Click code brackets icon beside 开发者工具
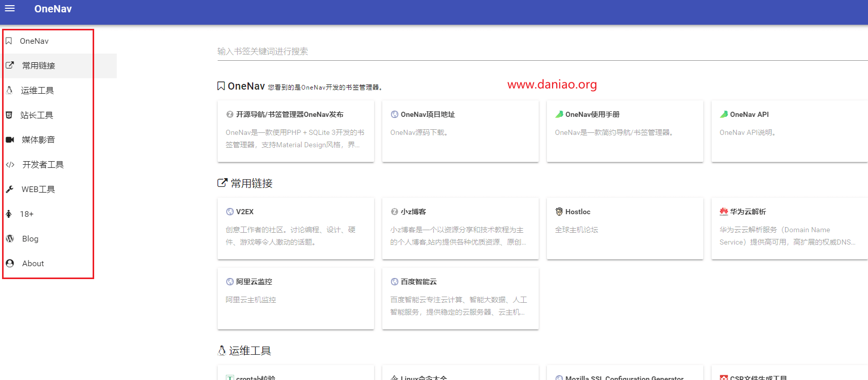Viewport: 868px width, 380px height. click(x=10, y=165)
